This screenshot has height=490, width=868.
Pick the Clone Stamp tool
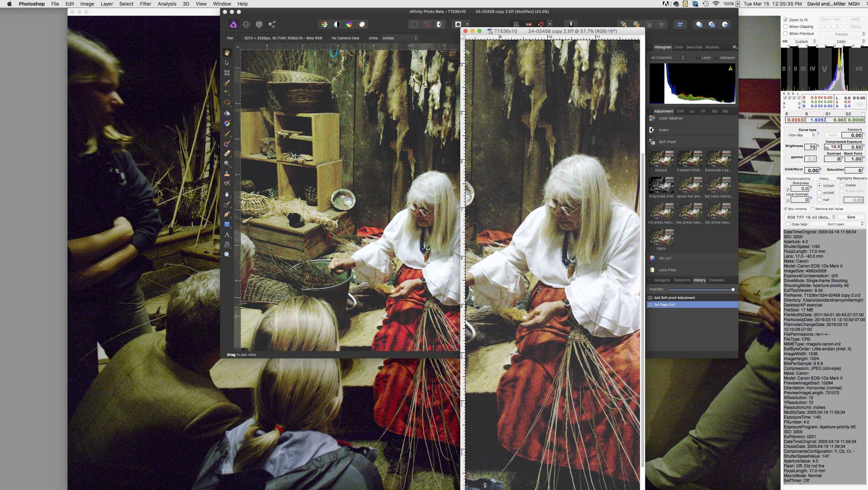[227, 173]
